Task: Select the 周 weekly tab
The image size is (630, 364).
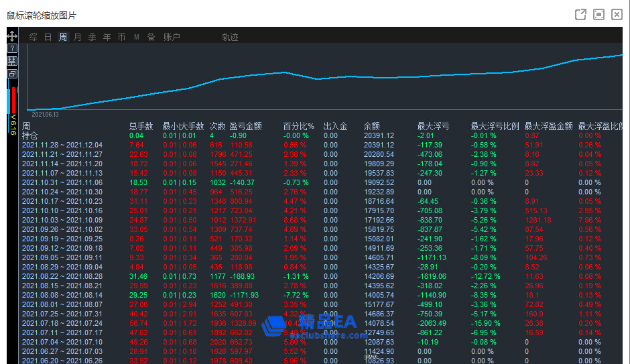Action: 63,38
